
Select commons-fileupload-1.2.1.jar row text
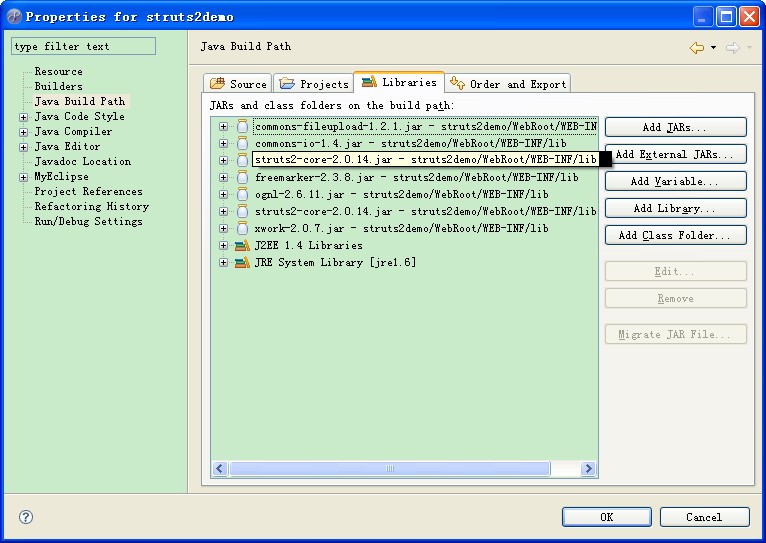[425, 126]
